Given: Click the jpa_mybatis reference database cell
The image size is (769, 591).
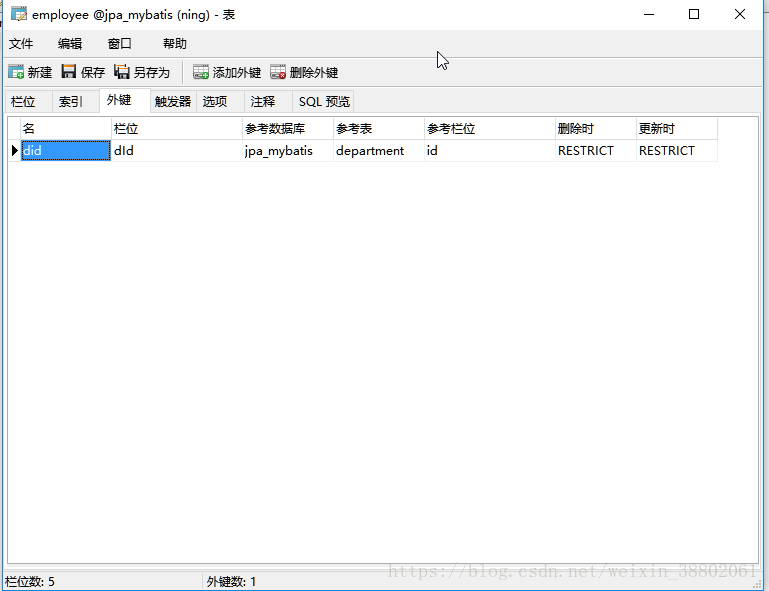Looking at the screenshot, I should pyautogui.click(x=288, y=151).
